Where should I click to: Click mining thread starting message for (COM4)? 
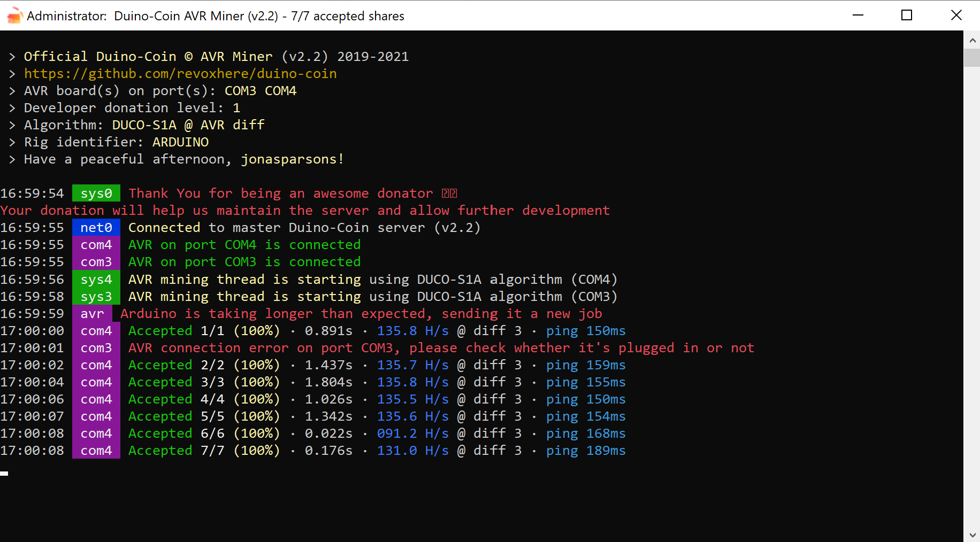tap(373, 280)
